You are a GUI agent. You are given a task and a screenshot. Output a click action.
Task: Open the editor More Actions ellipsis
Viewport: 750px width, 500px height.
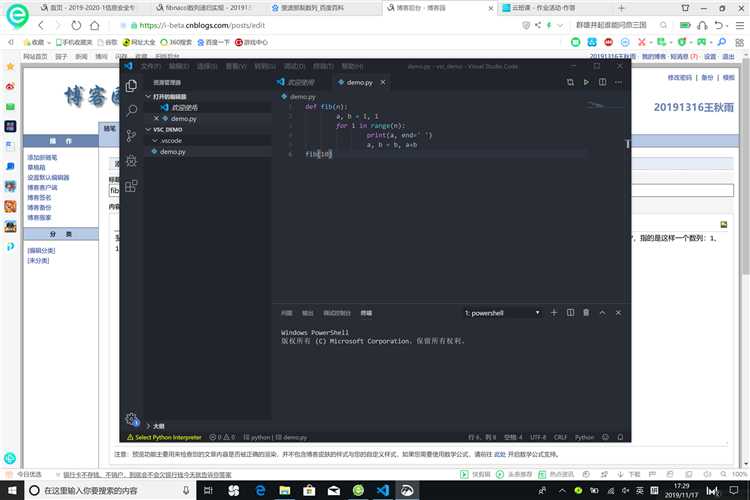618,82
